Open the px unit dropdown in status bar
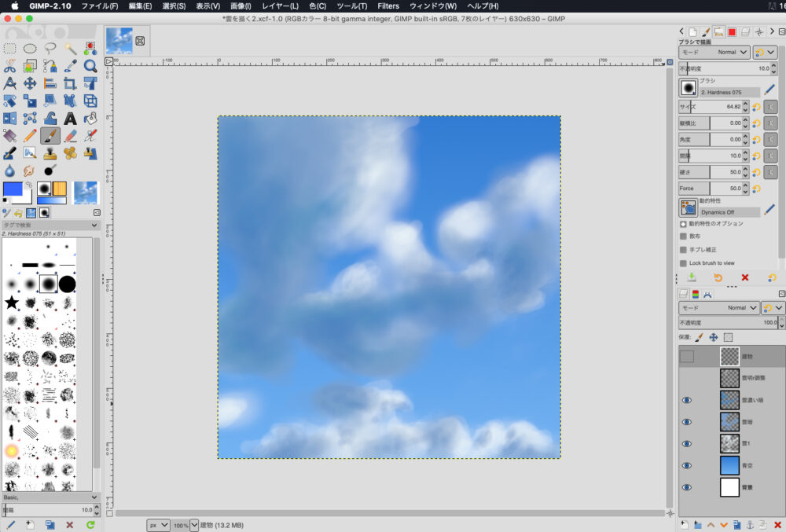The image size is (786, 532). point(158,524)
